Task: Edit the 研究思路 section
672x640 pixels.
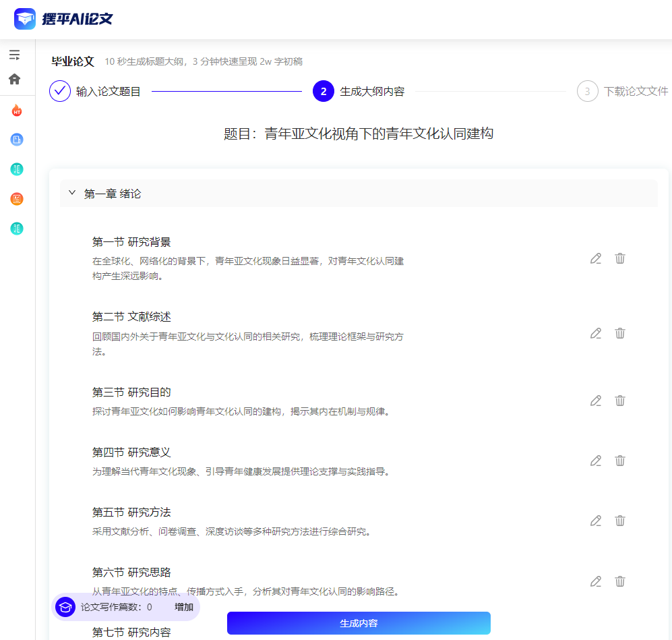Action: 595,581
